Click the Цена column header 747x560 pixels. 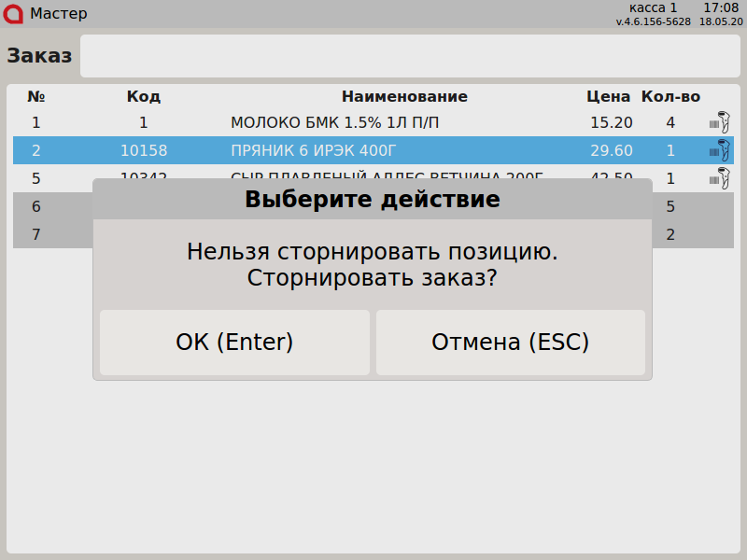click(609, 96)
